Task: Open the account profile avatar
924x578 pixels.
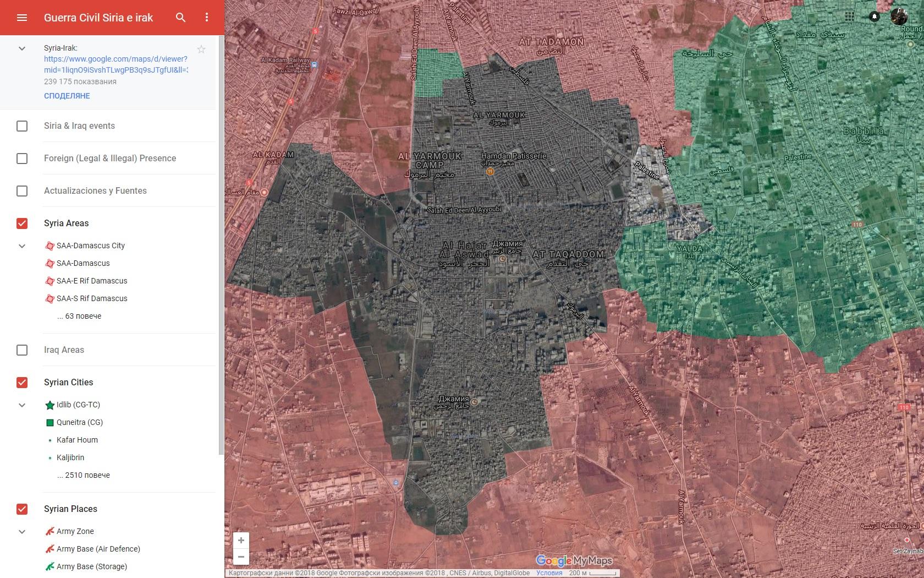Action: [x=899, y=17]
